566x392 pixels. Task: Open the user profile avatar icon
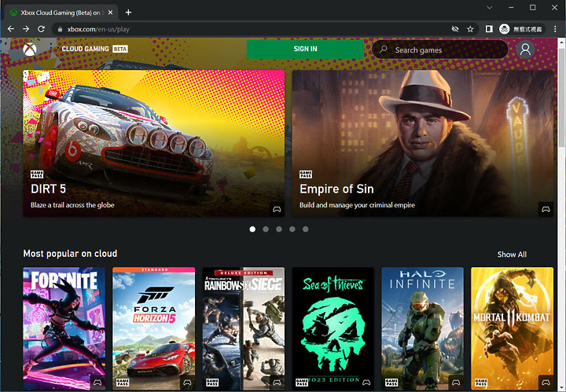(525, 49)
